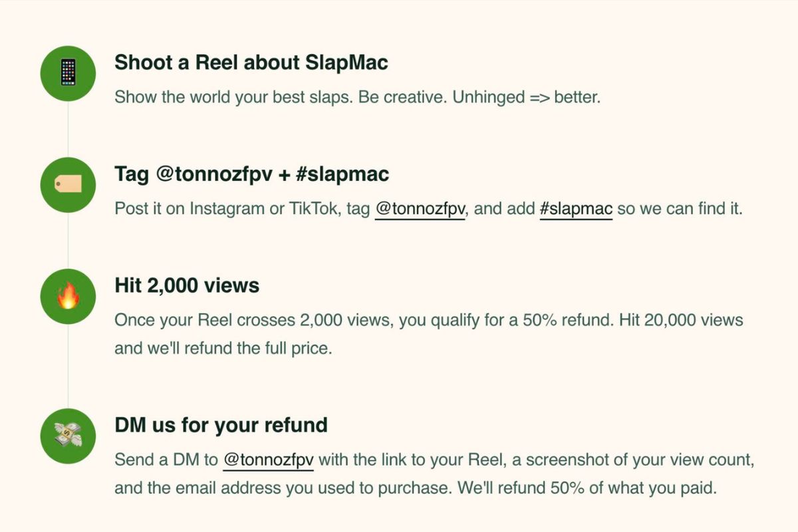Click the 'Tag @tonnozfpv + #slapmac' heading

251,174
